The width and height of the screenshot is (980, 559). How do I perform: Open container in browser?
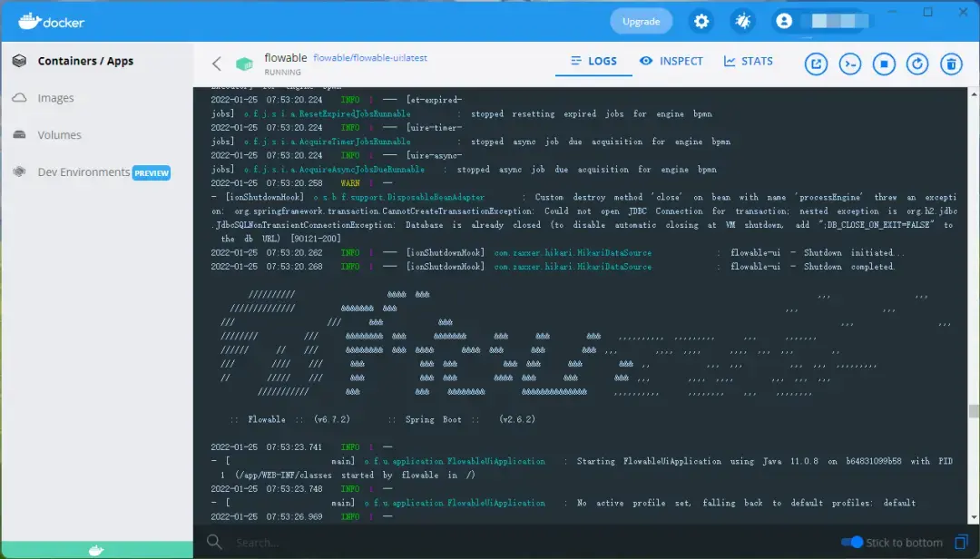[818, 64]
